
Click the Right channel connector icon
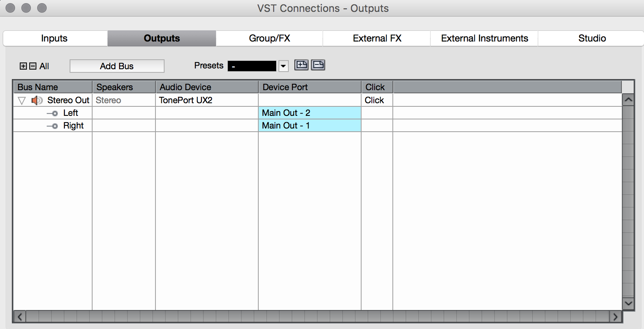tap(53, 126)
